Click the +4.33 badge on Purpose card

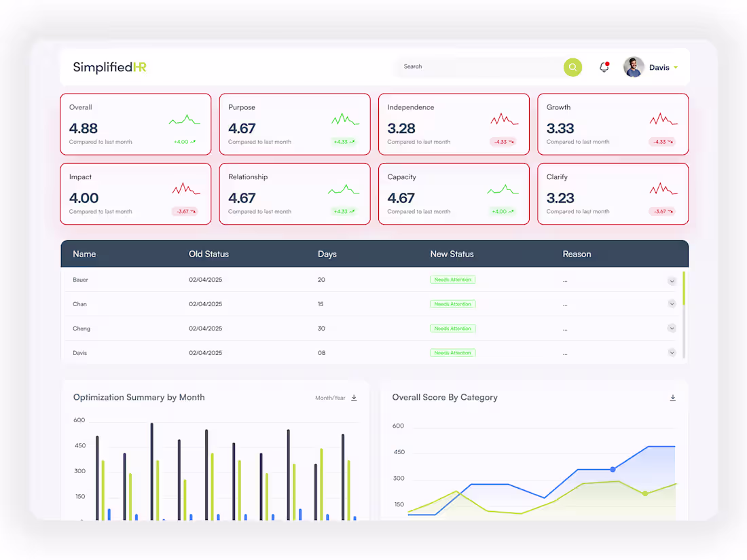tap(344, 142)
